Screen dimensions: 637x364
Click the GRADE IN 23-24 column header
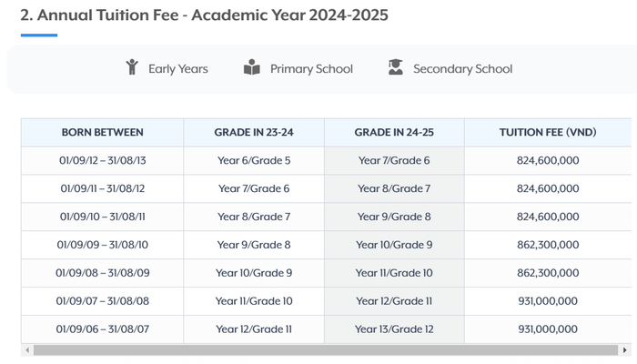tap(254, 133)
